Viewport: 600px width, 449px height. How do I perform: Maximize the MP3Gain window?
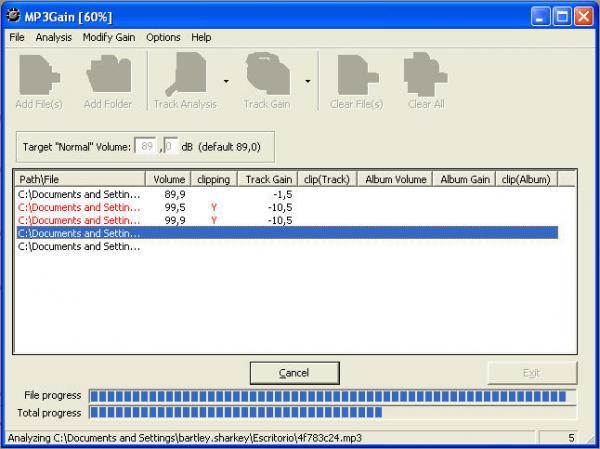pos(562,16)
